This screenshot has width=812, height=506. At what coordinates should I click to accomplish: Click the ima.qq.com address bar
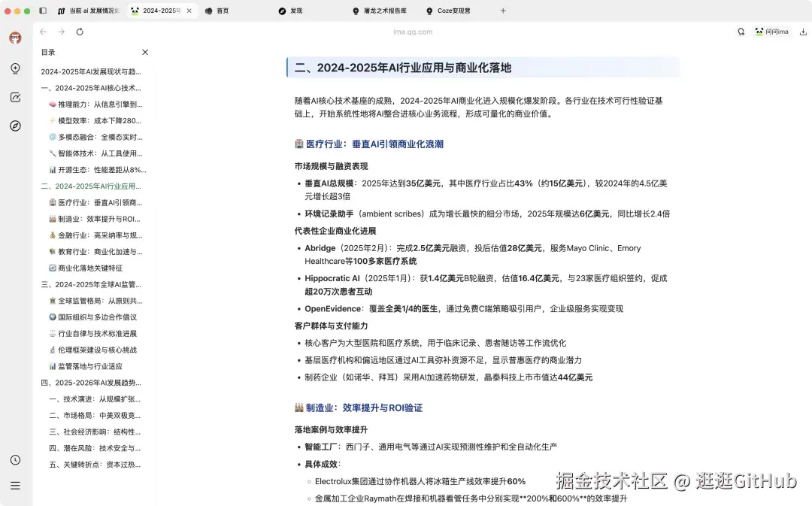click(412, 32)
